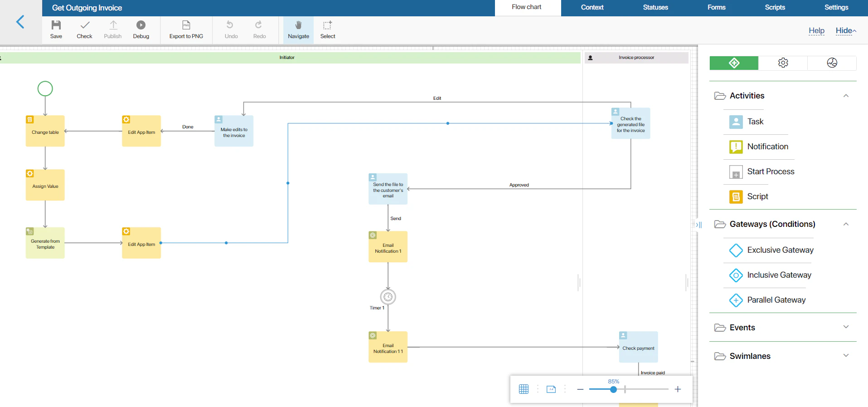Screen dimensions: 868x407
Task: Switch to Select mode
Action: [x=328, y=30]
